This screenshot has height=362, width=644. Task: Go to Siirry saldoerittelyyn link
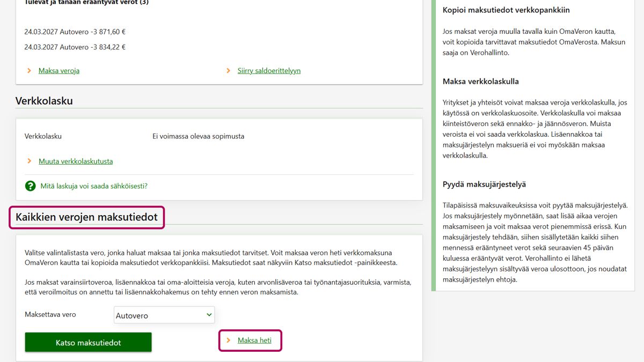pos(269,71)
